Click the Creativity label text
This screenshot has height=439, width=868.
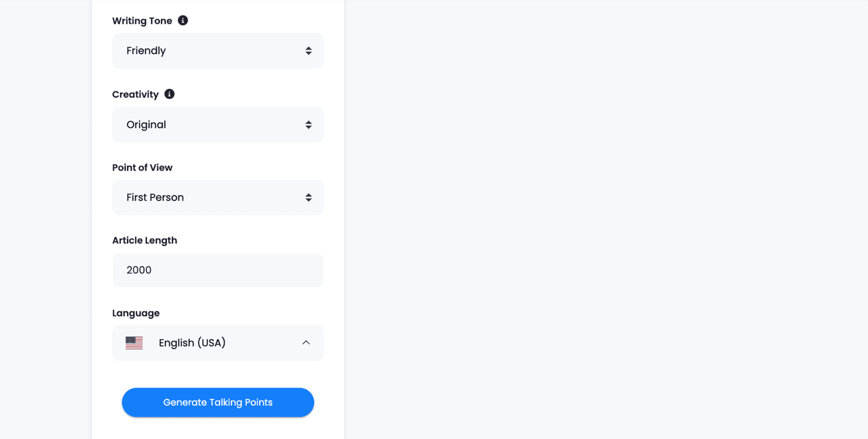[x=135, y=94]
